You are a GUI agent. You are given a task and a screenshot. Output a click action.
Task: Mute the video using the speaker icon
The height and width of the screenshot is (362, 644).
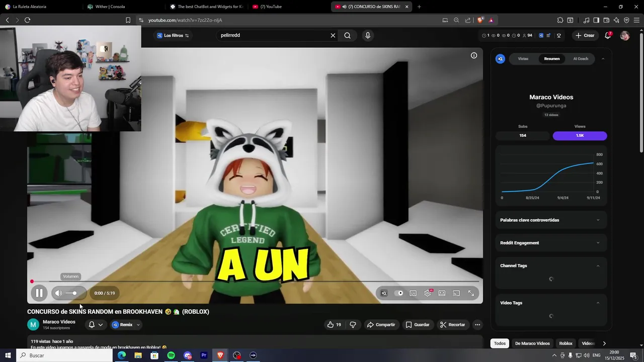pyautogui.click(x=59, y=293)
